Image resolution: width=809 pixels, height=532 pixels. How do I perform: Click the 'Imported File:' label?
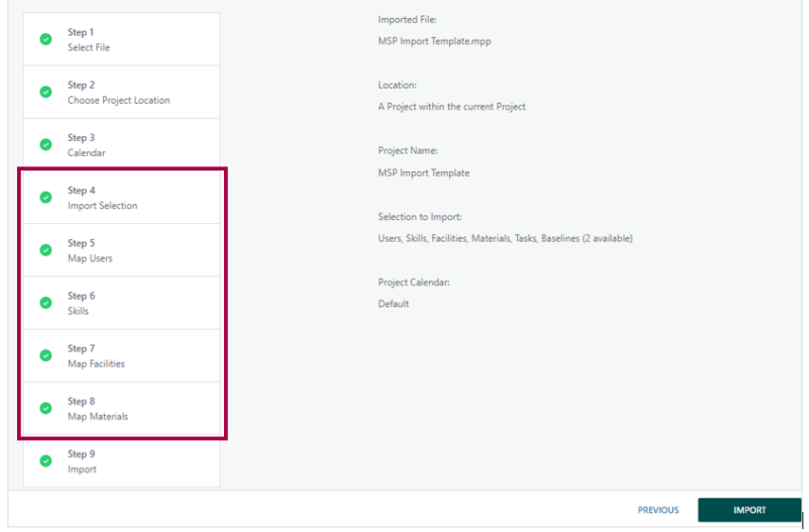click(x=407, y=20)
